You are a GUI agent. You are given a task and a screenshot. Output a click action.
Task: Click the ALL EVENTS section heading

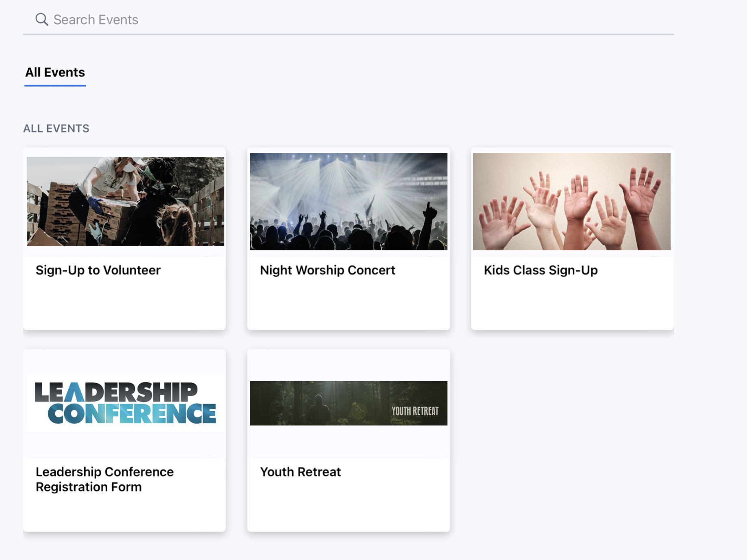(56, 128)
